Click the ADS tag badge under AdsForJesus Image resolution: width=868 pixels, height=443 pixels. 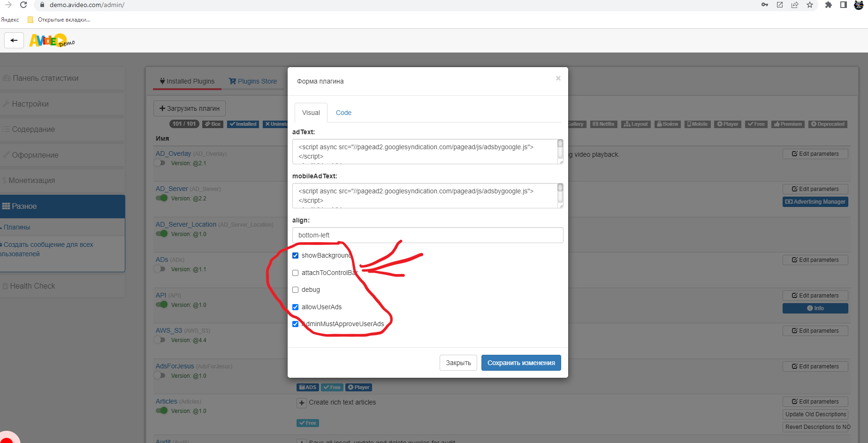click(308, 388)
